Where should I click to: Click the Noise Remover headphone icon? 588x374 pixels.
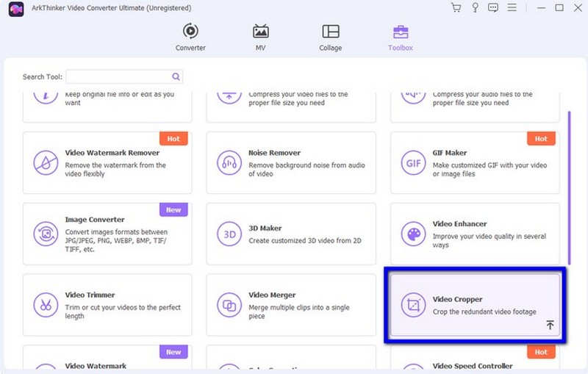click(x=229, y=162)
